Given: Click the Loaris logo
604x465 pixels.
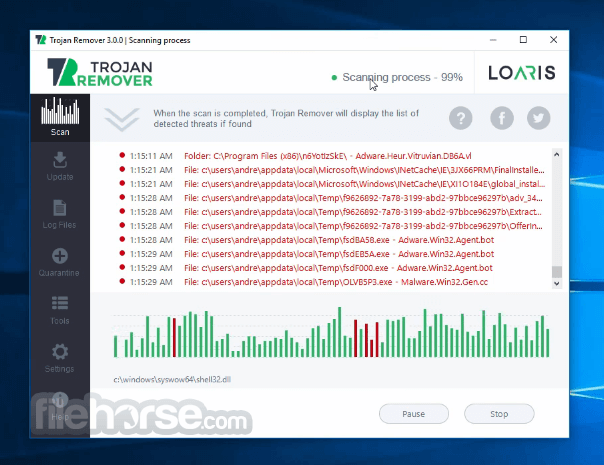Looking at the screenshot, I should tap(522, 72).
